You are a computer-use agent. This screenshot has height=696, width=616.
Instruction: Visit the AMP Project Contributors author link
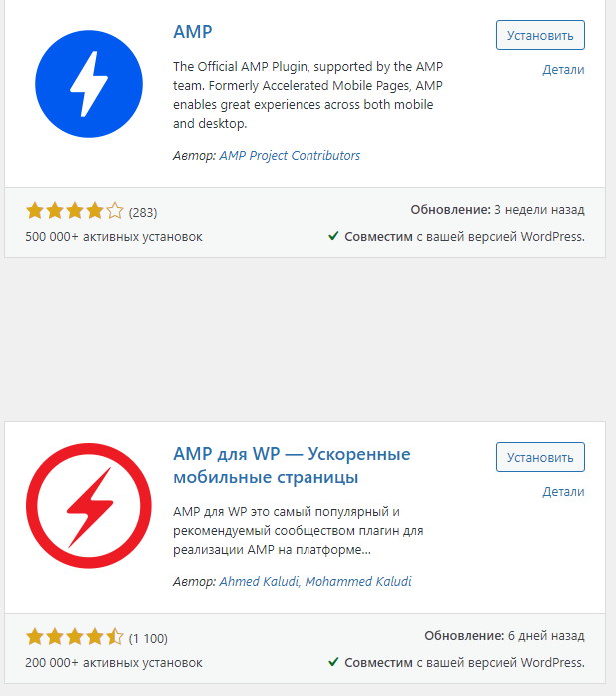pos(290,156)
